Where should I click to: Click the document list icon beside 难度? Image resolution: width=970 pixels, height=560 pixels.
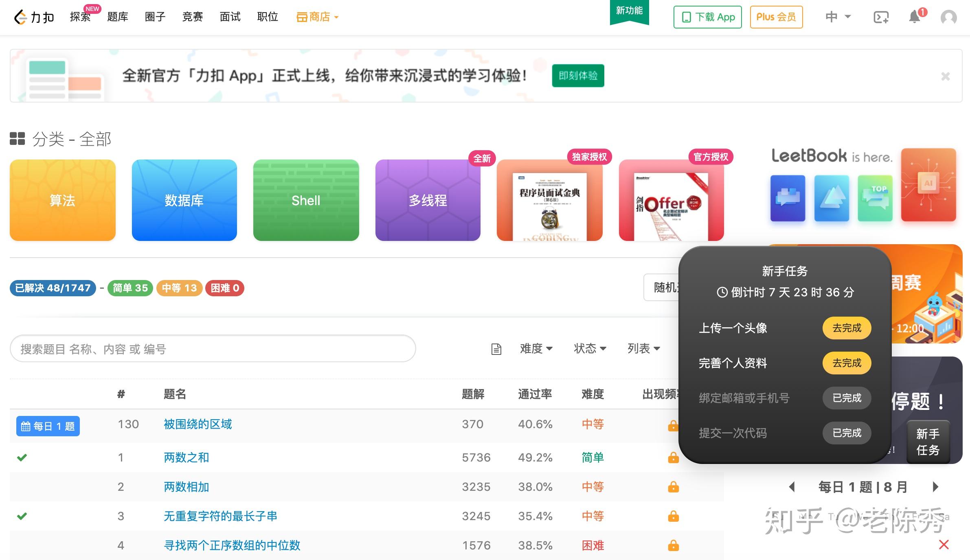click(x=496, y=349)
